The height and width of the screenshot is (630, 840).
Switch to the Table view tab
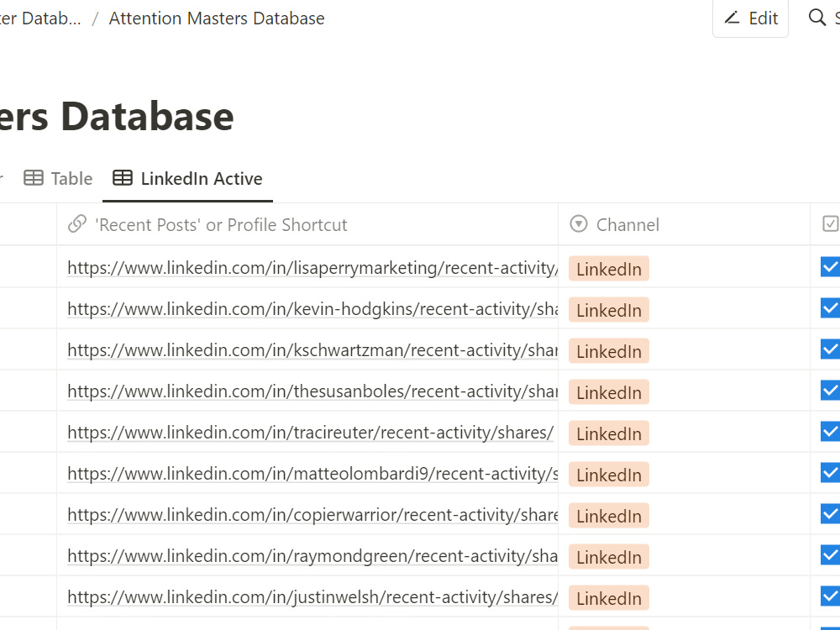(x=58, y=178)
